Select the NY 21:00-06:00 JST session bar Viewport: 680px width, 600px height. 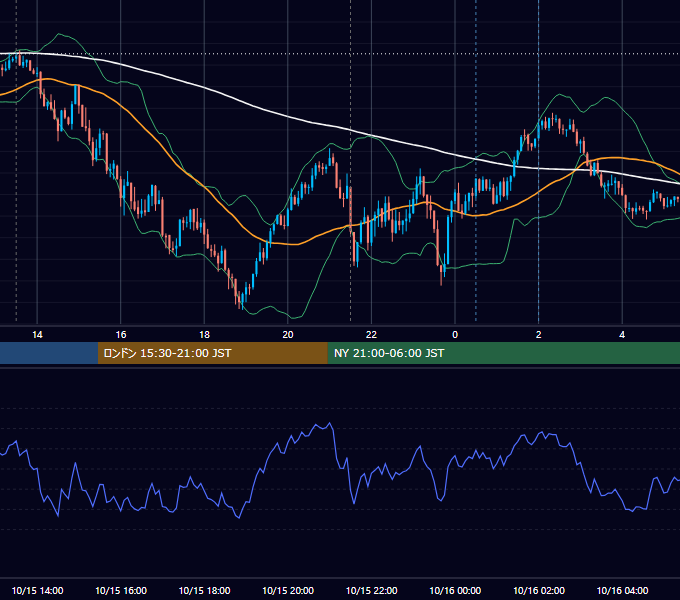503,353
